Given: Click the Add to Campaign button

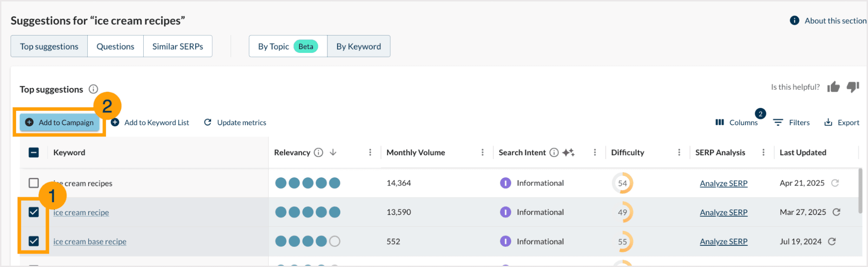Looking at the screenshot, I should point(60,123).
